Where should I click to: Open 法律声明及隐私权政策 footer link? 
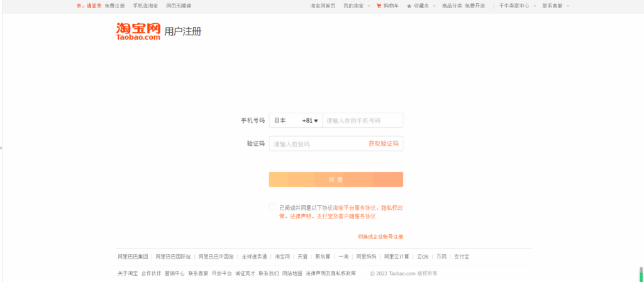[331, 273]
